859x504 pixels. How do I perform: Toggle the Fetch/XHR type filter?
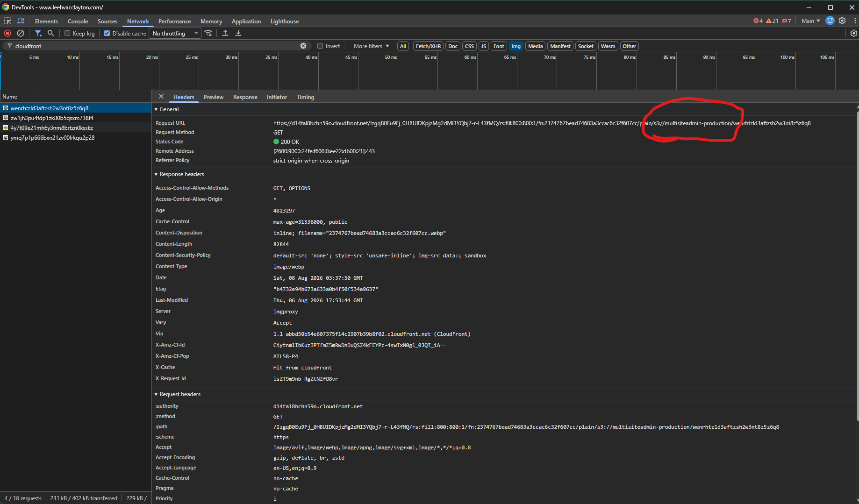point(428,46)
